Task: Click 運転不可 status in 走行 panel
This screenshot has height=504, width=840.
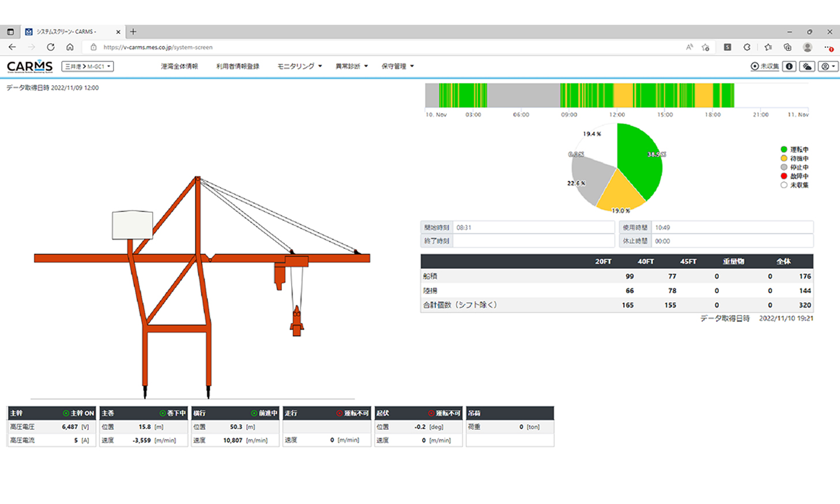Action: pos(352,413)
